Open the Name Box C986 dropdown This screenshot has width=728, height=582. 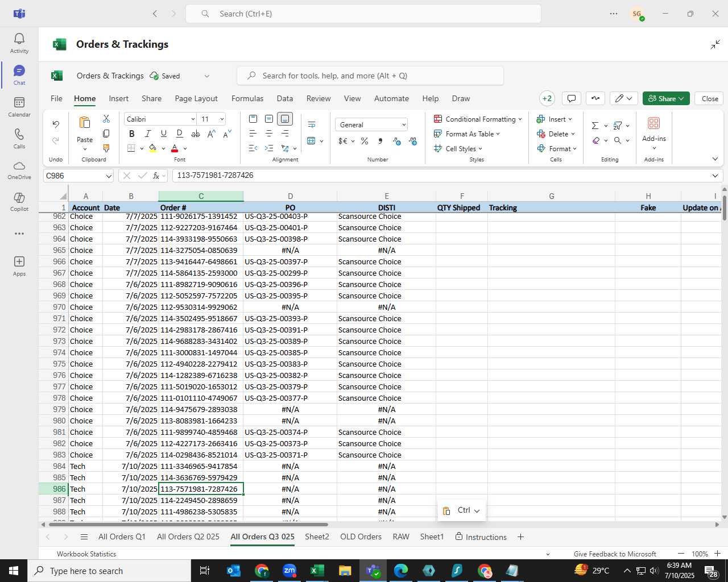108,176
